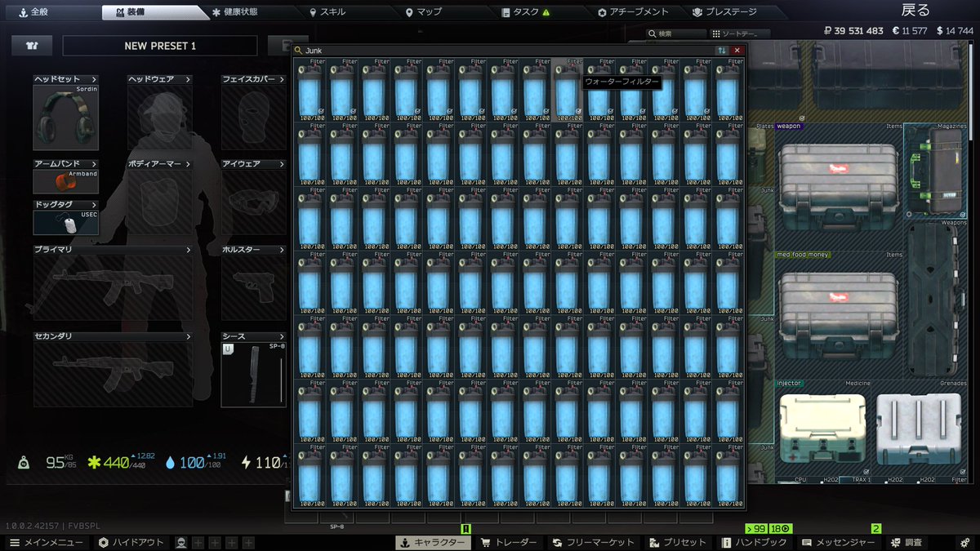980x551 pixels.
Task: Expand the ドッグタグ slot header
Action: 65,204
